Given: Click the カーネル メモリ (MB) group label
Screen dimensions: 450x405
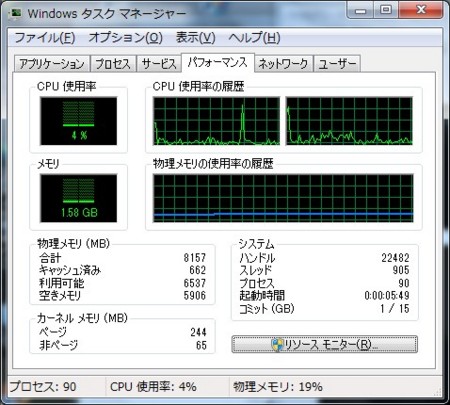Looking at the screenshot, I should click(82, 318).
